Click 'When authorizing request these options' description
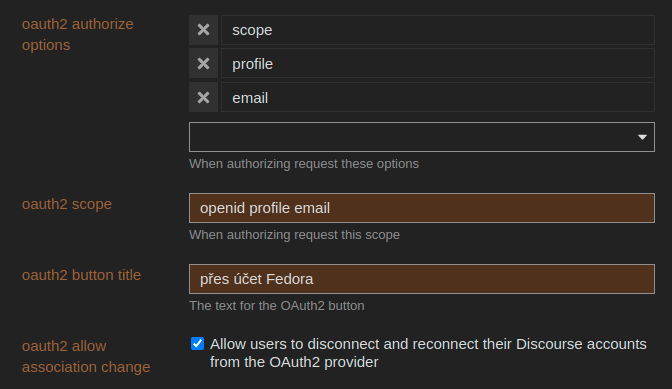Screen dimensions: 672x389 (x=304, y=164)
